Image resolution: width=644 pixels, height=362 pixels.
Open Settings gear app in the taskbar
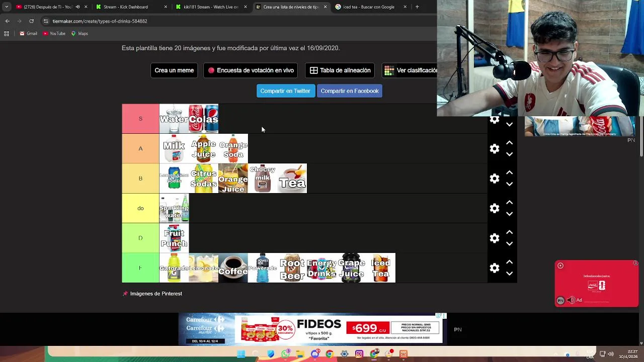[344, 354]
